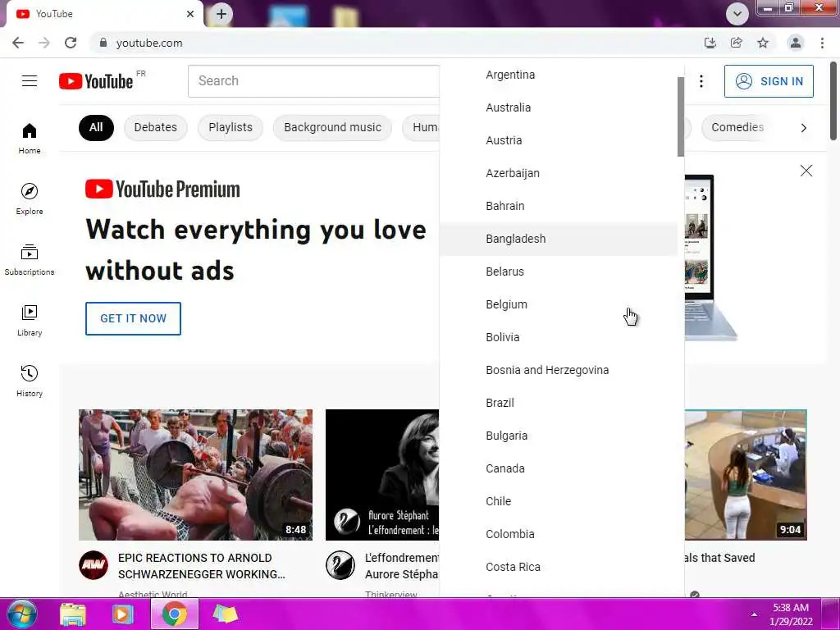The image size is (840, 630).
Task: Open the 9:04 video thumbnail
Action: [746, 475]
